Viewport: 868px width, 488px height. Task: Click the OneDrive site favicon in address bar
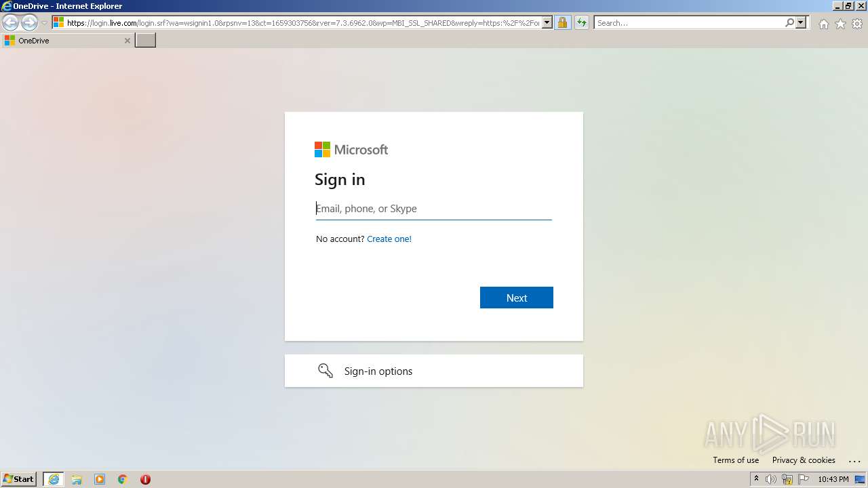[58, 22]
